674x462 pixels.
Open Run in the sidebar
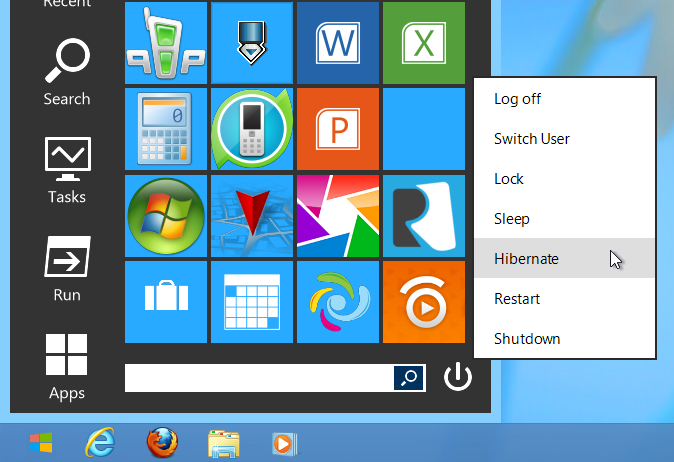(67, 269)
